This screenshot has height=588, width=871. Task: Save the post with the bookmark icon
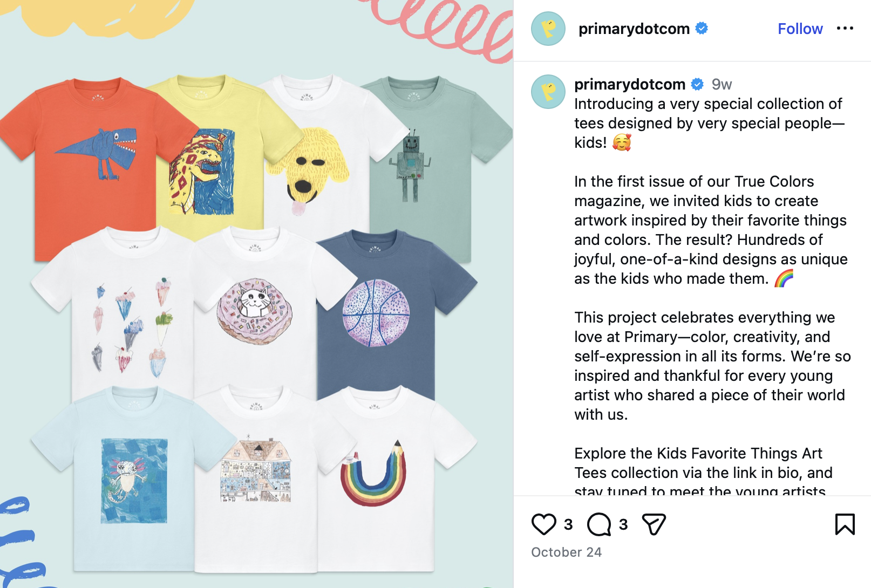point(845,524)
